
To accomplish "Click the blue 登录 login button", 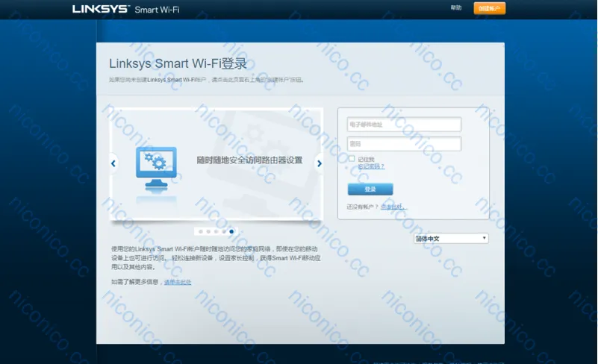I will (370, 189).
